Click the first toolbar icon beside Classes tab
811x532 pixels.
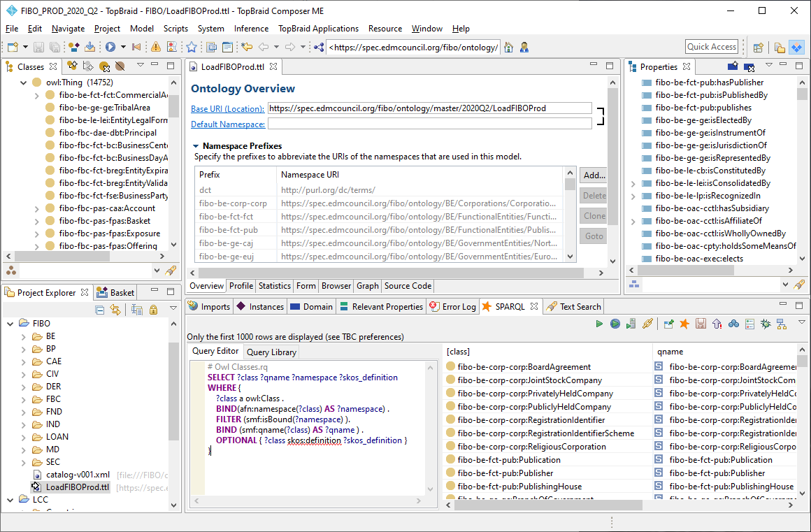(x=73, y=66)
